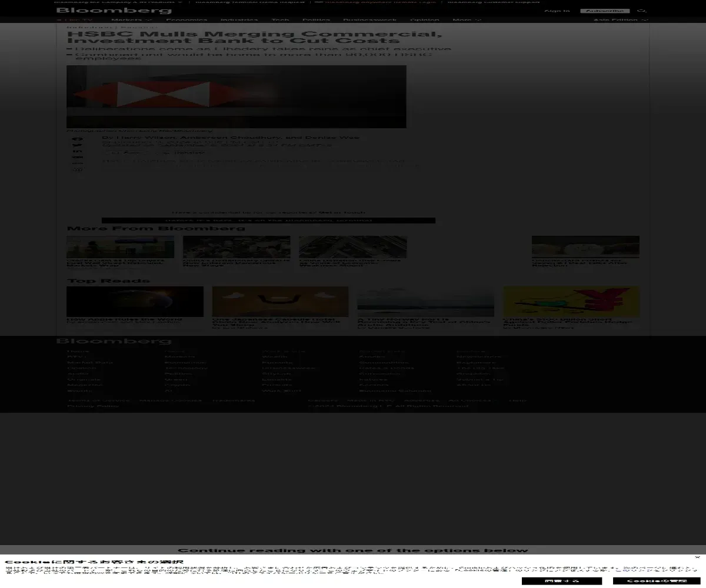Screen dimensions: 706x588
Task: Open Privacy Policy in the footer
Action: 93,406
